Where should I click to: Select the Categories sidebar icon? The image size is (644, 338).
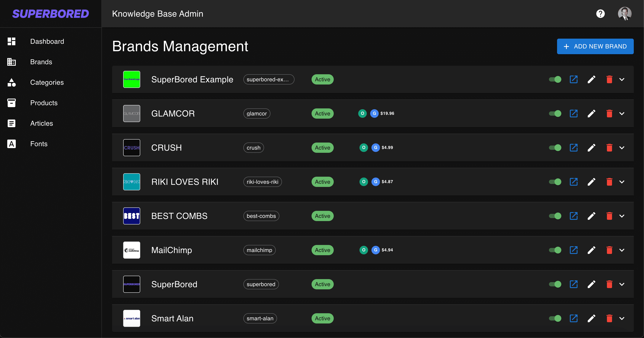tap(12, 82)
